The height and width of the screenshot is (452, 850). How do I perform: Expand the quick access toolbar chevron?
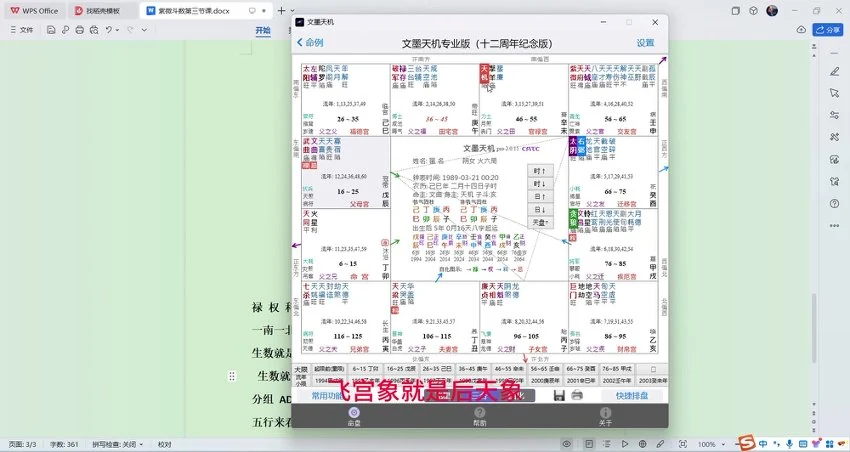(144, 30)
